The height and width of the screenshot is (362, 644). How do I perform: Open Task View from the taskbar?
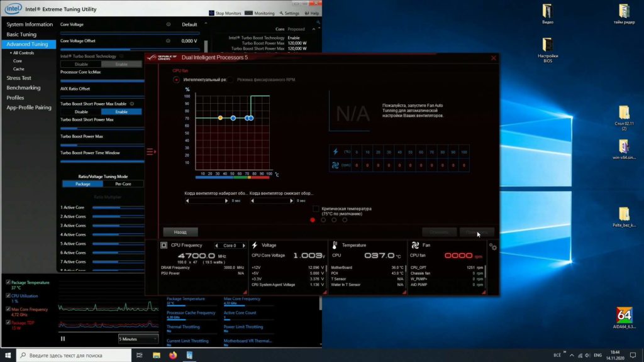(x=139, y=355)
